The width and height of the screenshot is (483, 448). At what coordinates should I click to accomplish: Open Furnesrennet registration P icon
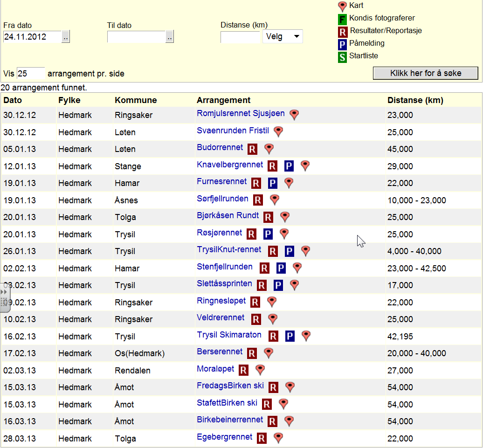point(272,183)
